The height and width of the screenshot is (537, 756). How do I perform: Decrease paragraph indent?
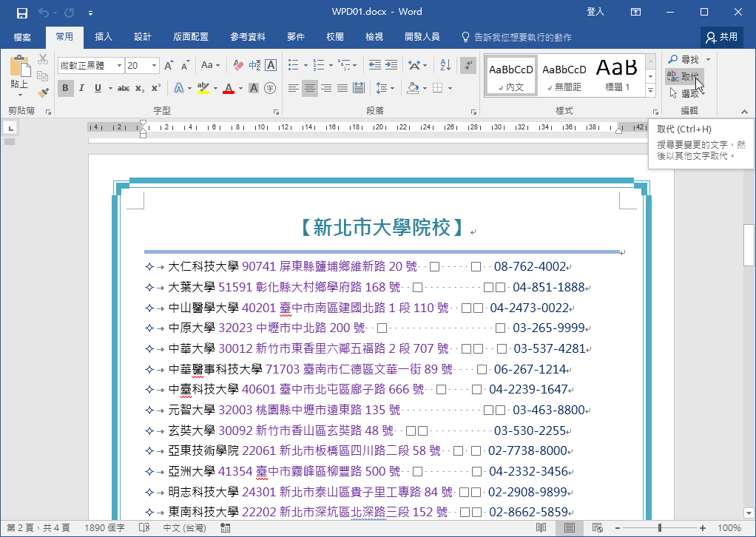click(374, 65)
